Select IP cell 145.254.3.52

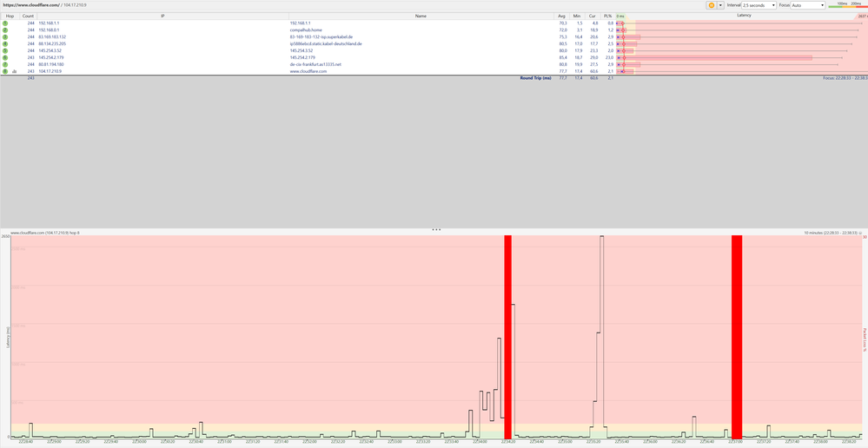click(50, 50)
